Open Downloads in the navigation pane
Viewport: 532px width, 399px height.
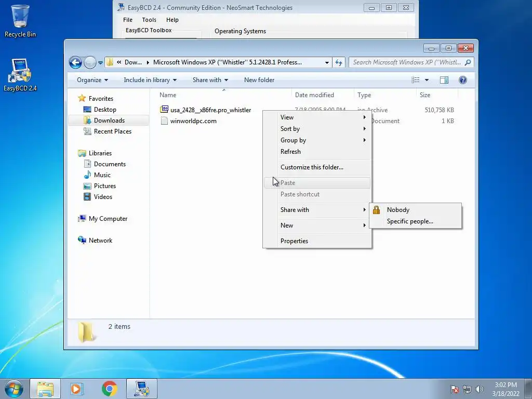(109, 121)
